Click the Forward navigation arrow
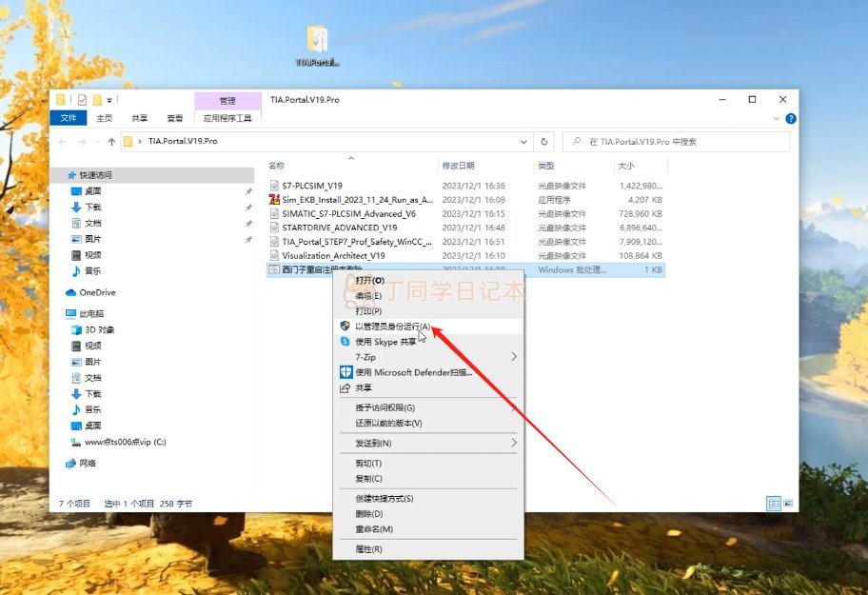Viewport: 868px width, 595px height. tap(82, 142)
